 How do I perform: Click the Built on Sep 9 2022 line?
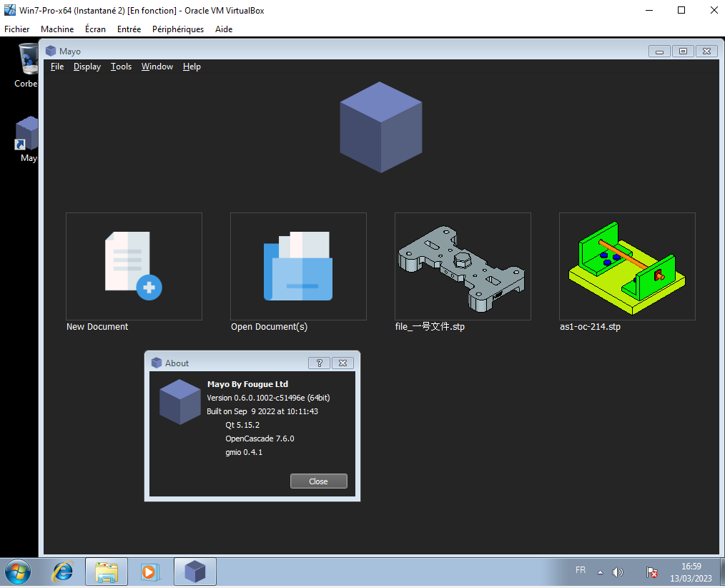point(262,411)
